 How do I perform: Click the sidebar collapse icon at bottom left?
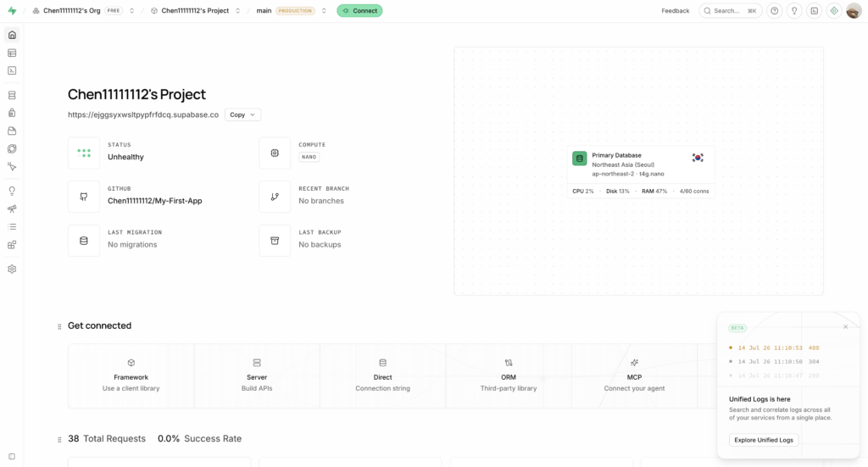pyautogui.click(x=12, y=457)
